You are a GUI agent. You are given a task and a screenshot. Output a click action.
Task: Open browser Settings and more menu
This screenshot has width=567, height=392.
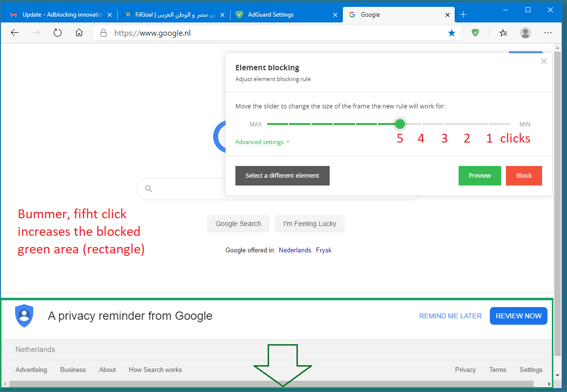pyautogui.click(x=548, y=33)
